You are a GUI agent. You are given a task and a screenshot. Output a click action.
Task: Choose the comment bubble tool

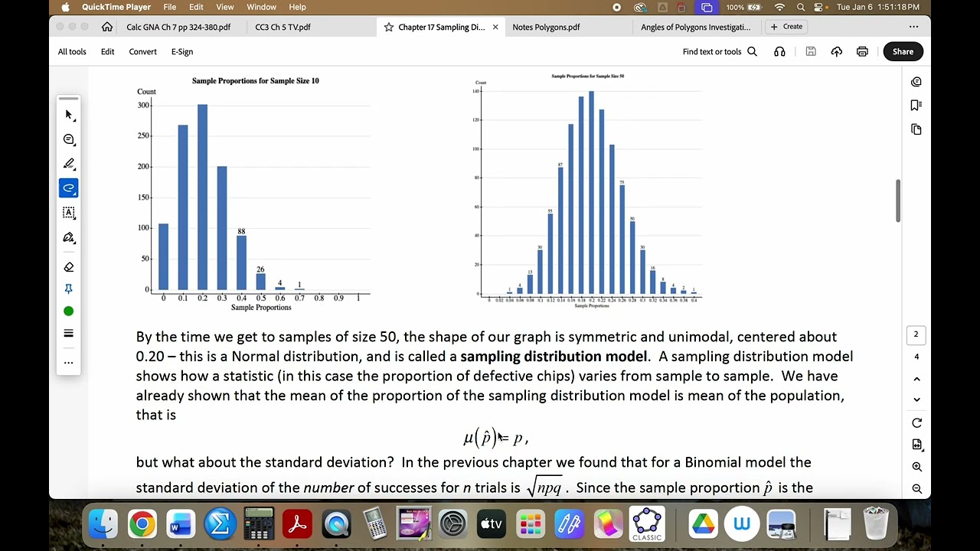point(69,139)
